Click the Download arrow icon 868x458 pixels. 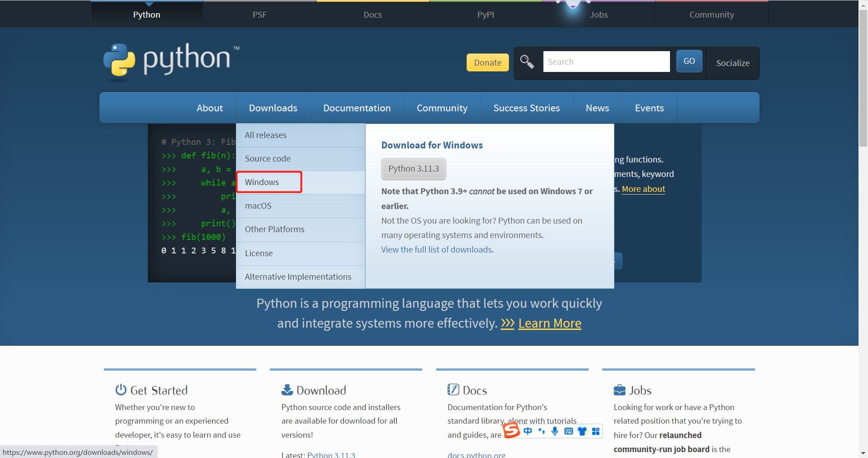287,390
